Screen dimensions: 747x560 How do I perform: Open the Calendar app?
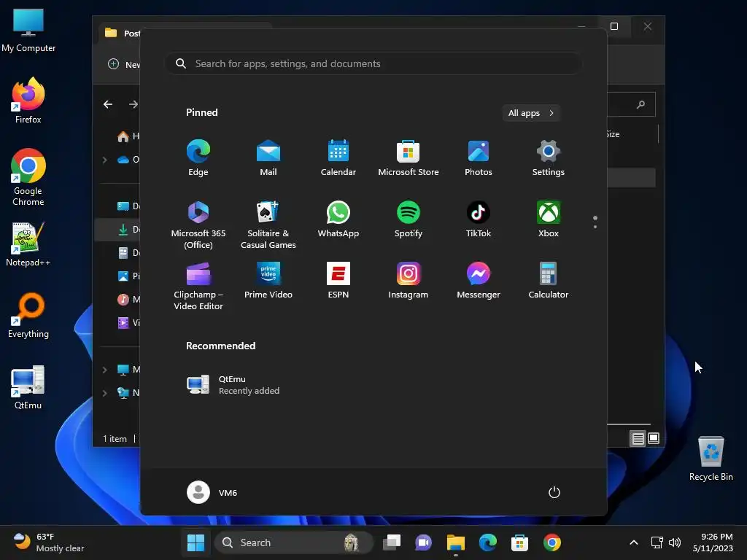[x=338, y=158]
